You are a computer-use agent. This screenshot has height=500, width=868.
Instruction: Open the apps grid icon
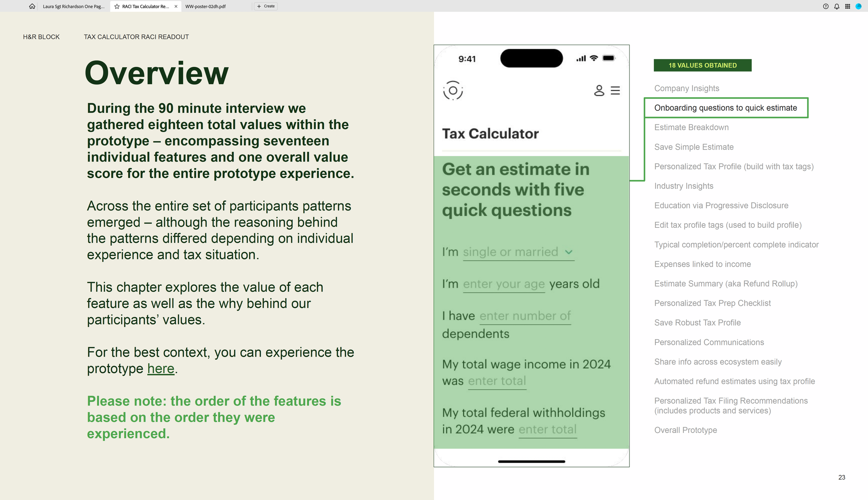click(x=848, y=6)
